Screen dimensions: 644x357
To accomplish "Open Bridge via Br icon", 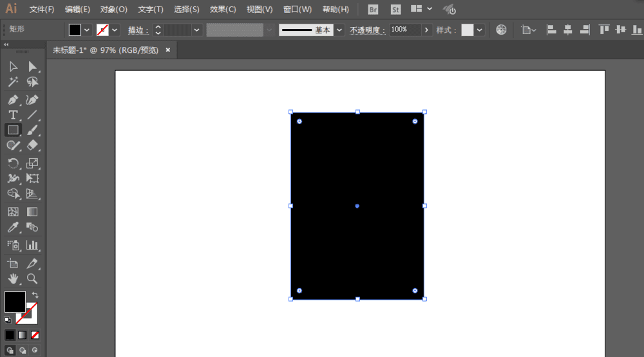I will [373, 10].
